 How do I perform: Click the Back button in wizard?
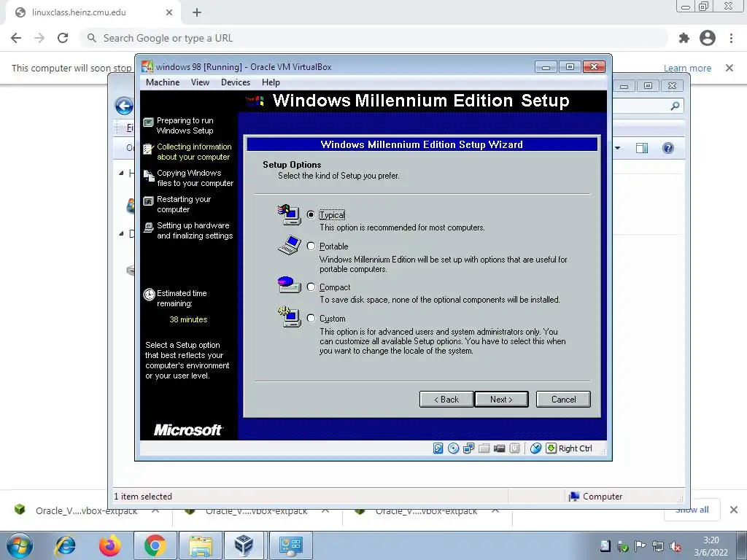[x=446, y=400]
